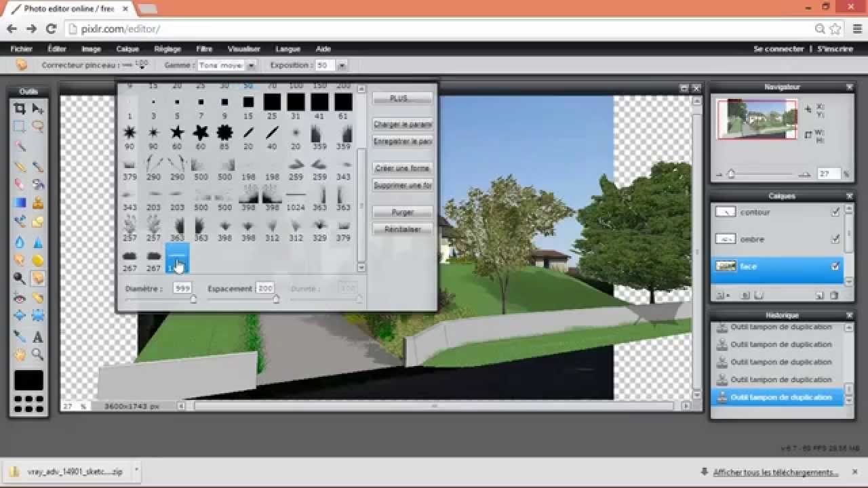This screenshot has height=488, width=868.
Task: Open the Réglage menu
Action: coord(167,49)
